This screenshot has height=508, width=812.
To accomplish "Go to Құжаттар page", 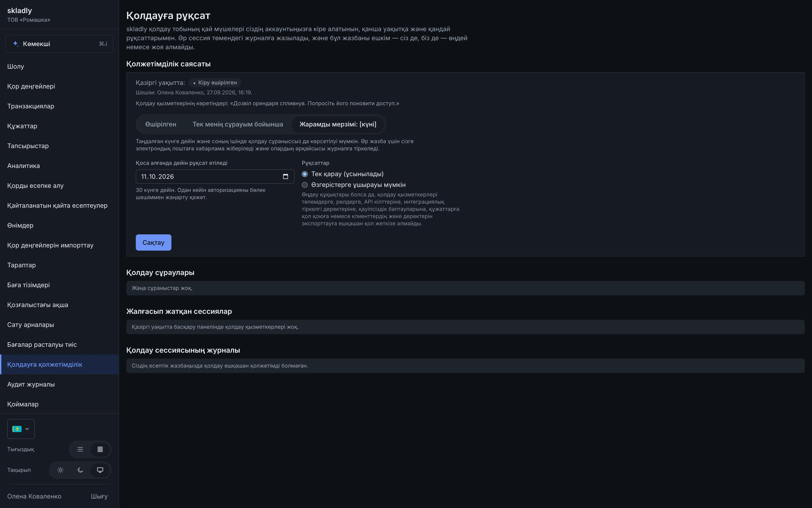I will 59,126.
